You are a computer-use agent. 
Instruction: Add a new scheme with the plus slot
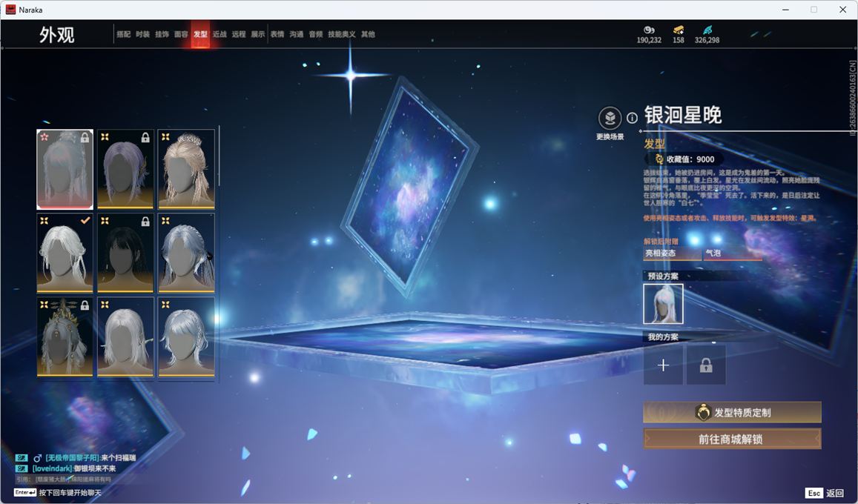[x=663, y=365]
